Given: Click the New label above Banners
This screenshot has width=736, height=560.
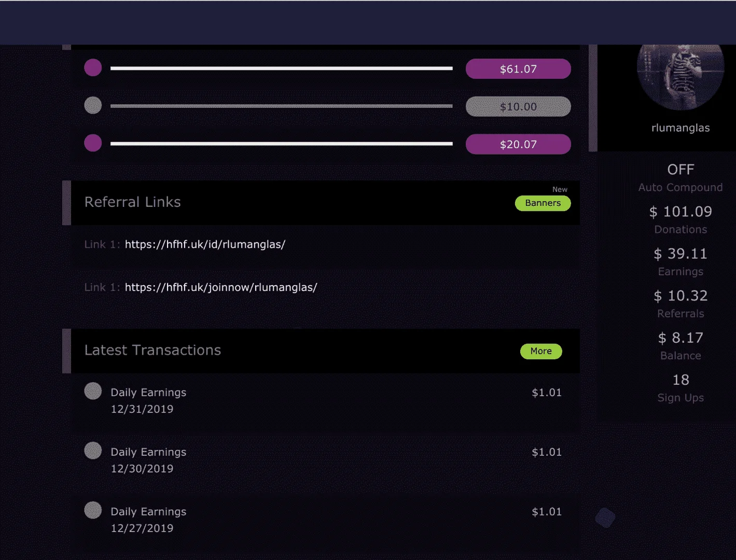Looking at the screenshot, I should click(560, 190).
